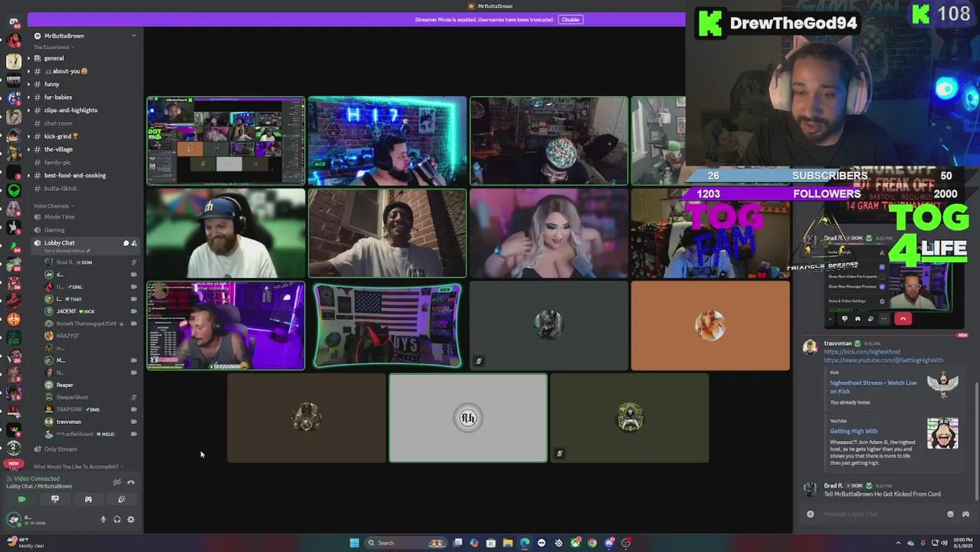Open Google Chrome from the taskbar
The width and height of the screenshot is (980, 552).
pos(592,543)
